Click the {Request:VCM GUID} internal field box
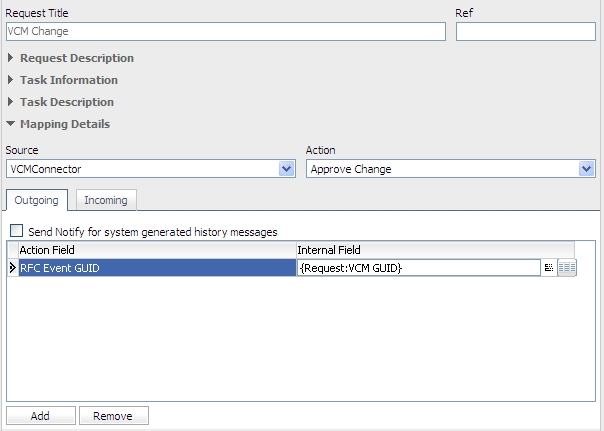604x431 pixels. [x=418, y=268]
